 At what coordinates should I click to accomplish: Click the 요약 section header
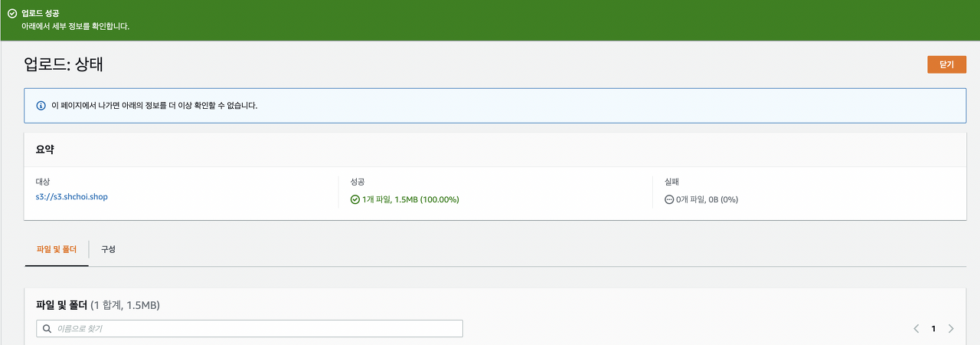click(45, 149)
